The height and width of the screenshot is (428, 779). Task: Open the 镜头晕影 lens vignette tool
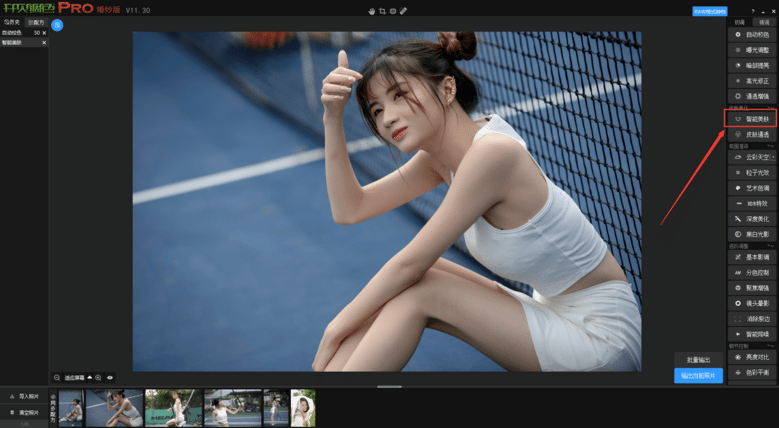750,302
